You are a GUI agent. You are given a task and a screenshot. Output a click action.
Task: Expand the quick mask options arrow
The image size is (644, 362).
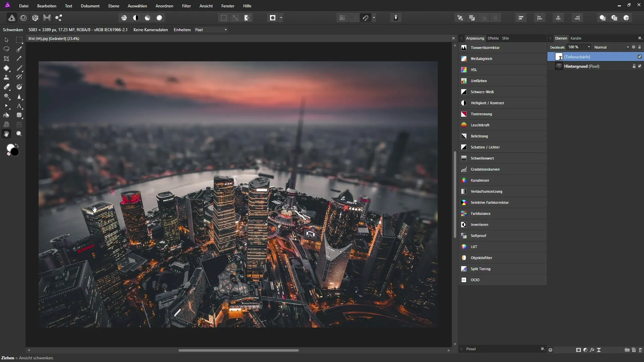point(281,18)
